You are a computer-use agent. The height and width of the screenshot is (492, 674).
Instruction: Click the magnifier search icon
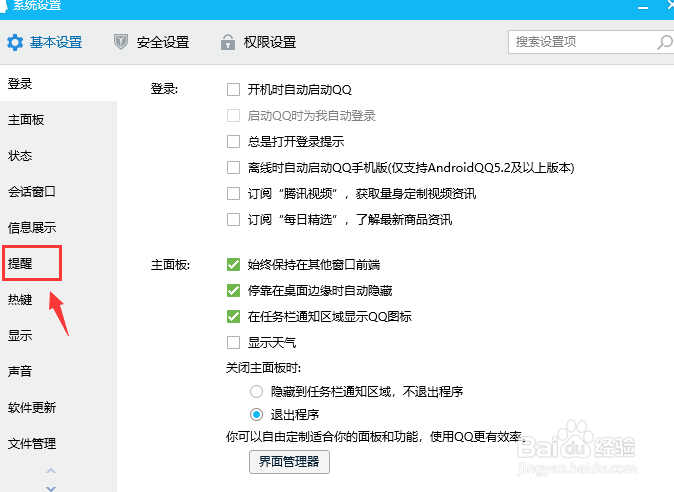coord(665,42)
